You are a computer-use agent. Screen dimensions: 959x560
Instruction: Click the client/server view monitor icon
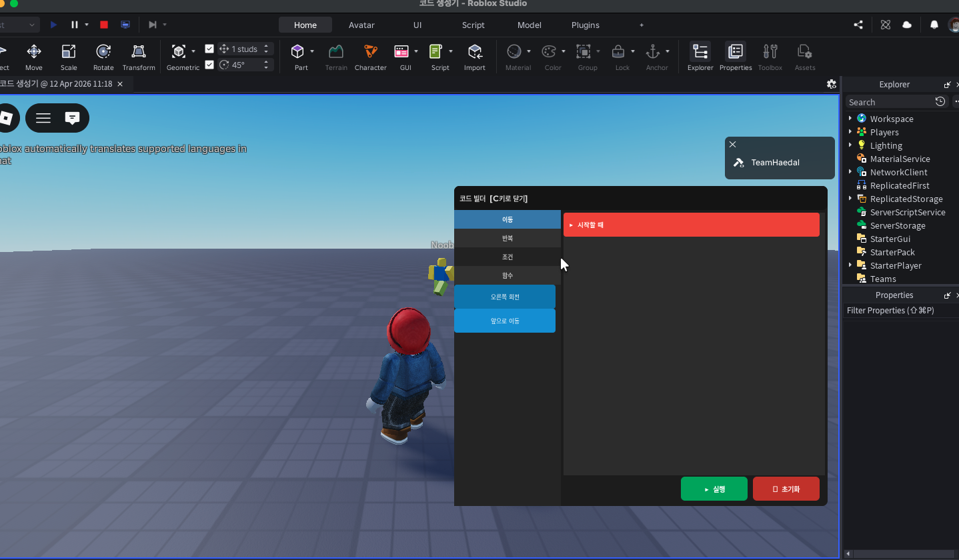pos(125,25)
